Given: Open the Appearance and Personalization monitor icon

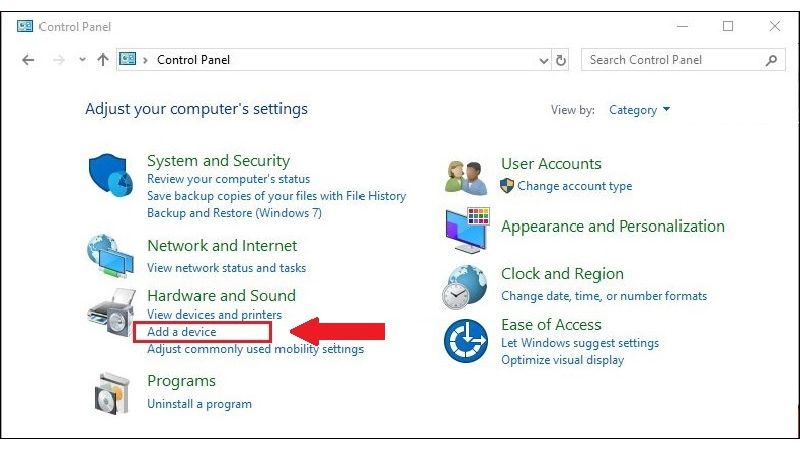Looking at the screenshot, I should pos(465,230).
